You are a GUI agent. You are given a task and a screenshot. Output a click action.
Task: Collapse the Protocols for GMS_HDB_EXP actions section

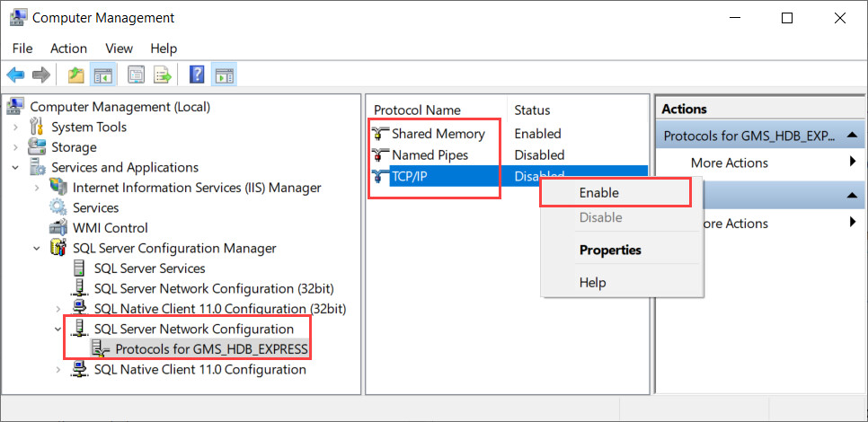point(851,136)
